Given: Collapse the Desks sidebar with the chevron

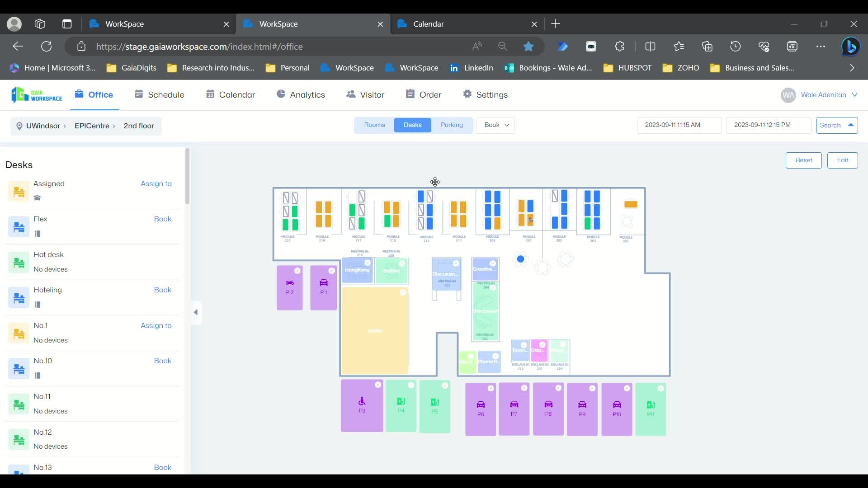Looking at the screenshot, I should coord(196,312).
